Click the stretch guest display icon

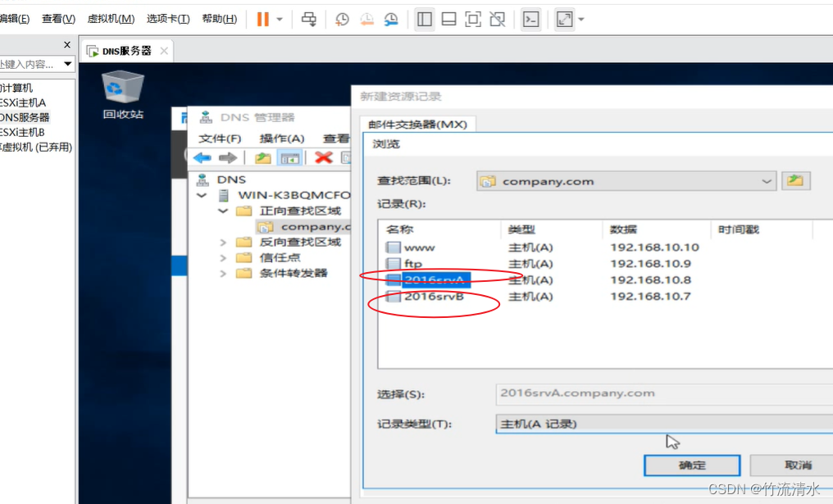point(564,20)
